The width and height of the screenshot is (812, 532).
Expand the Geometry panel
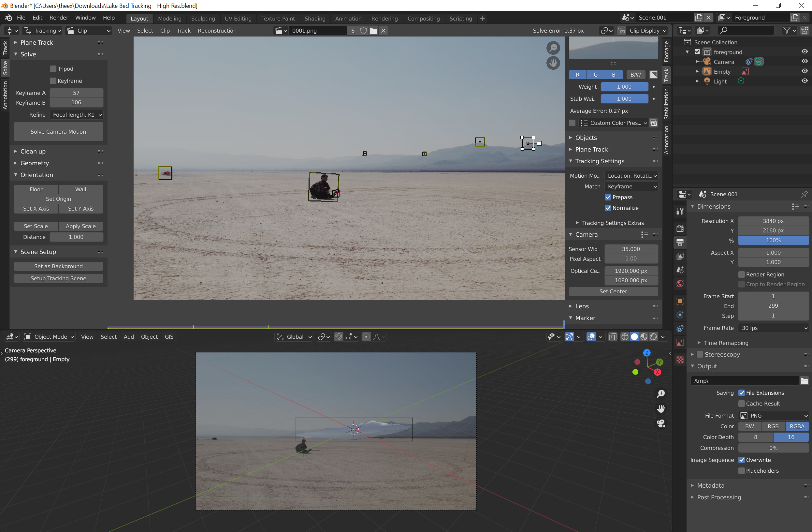click(35, 163)
